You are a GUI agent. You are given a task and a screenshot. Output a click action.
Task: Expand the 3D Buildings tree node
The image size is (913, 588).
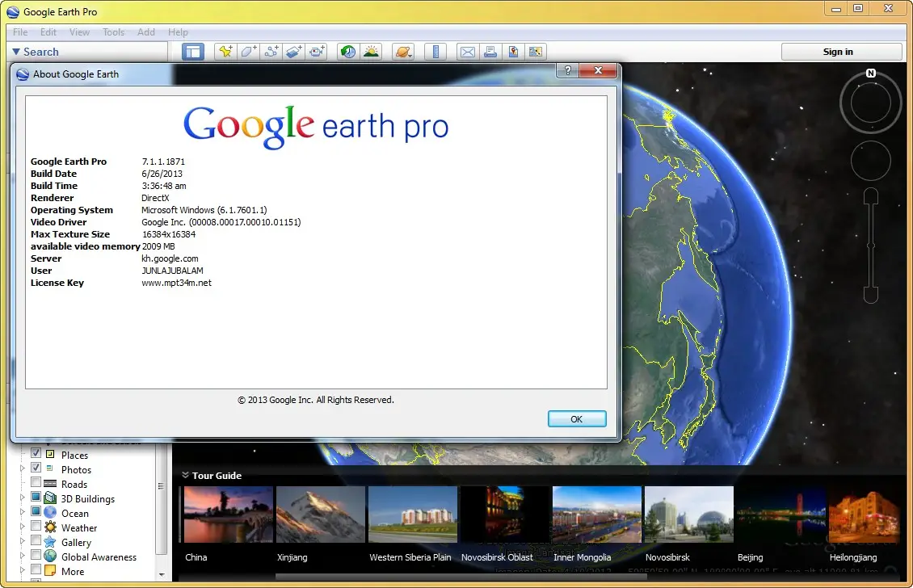(23, 498)
